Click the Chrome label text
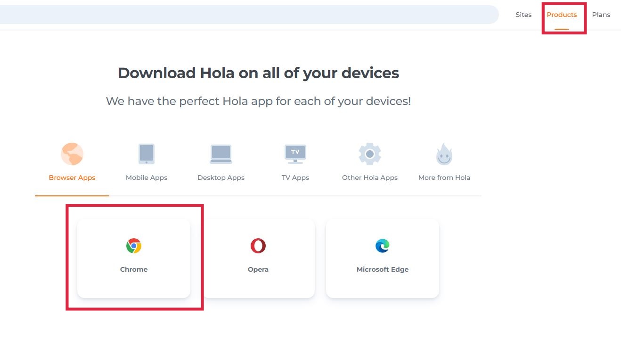621x364 pixels. click(134, 269)
